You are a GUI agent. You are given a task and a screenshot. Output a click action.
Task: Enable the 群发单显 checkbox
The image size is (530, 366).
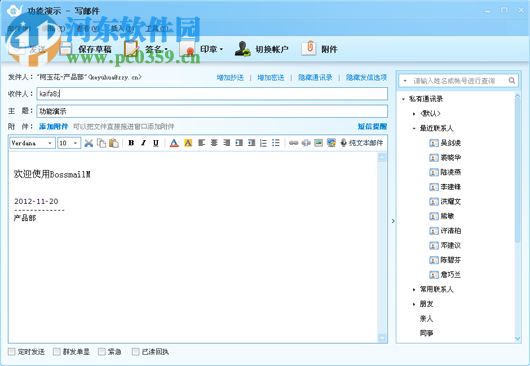tap(57, 352)
